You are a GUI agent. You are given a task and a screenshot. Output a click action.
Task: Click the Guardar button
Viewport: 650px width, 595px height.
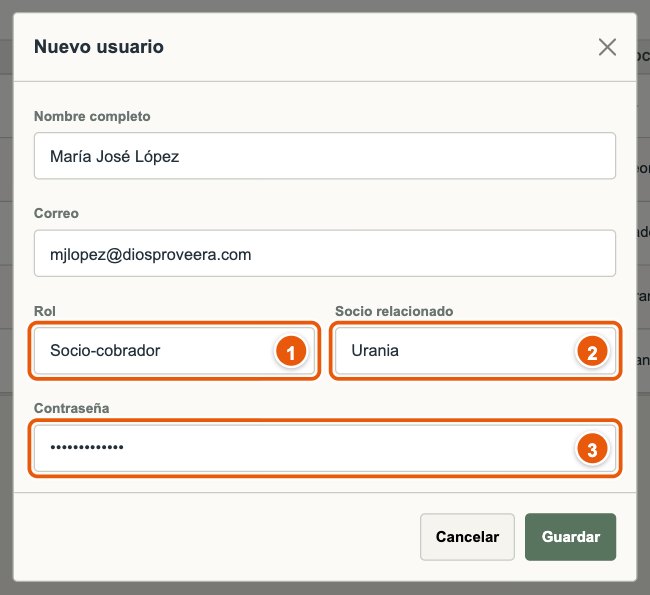(x=570, y=537)
